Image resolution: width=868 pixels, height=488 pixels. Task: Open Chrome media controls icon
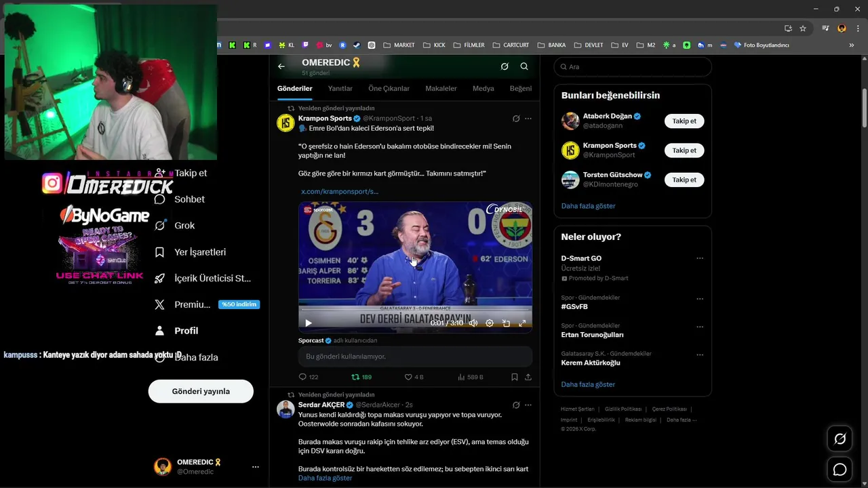pyautogui.click(x=825, y=28)
